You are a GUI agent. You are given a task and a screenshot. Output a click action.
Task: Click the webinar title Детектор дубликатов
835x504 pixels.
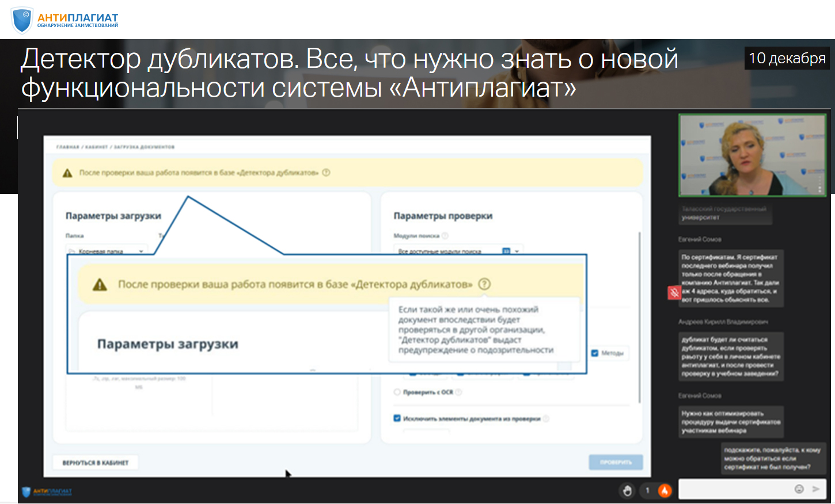350,73
